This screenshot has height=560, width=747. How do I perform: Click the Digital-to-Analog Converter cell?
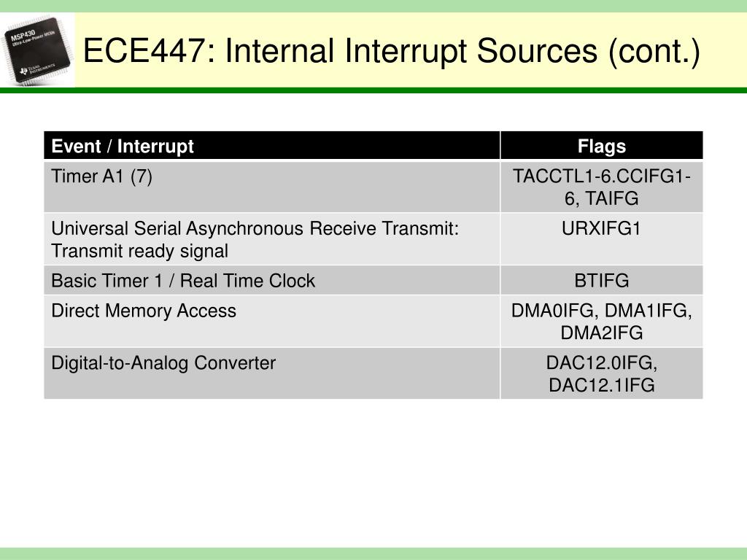(x=272, y=373)
